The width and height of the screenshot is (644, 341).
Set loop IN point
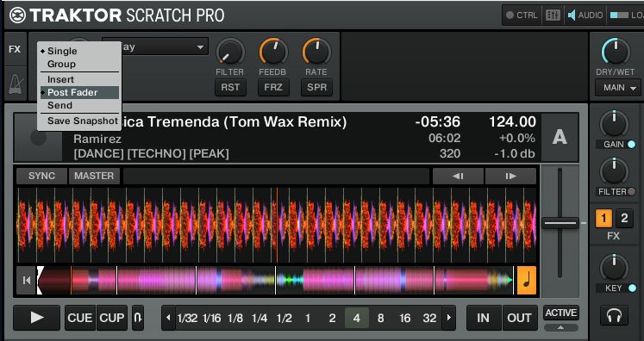(x=484, y=318)
